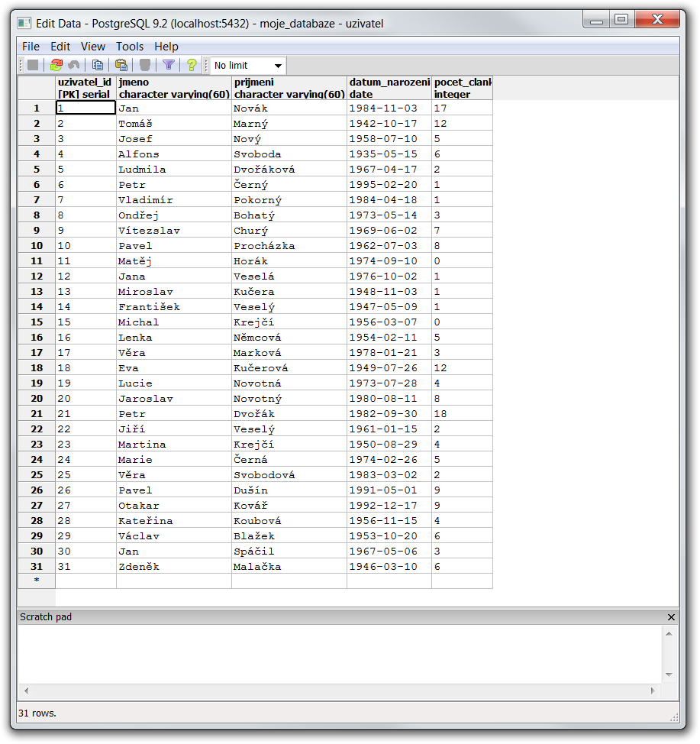Viewport: 700px width, 744px height.
Task: Click the cell 'Kateřina'
Action: tap(174, 520)
